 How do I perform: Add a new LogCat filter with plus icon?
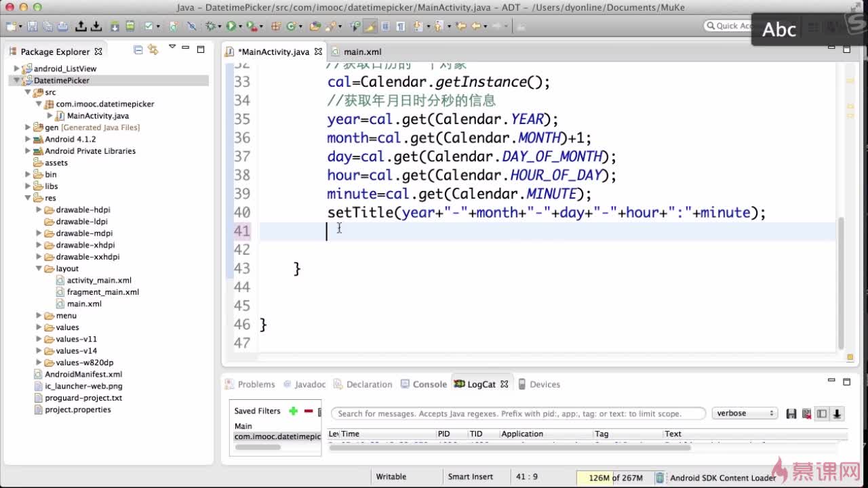click(293, 411)
